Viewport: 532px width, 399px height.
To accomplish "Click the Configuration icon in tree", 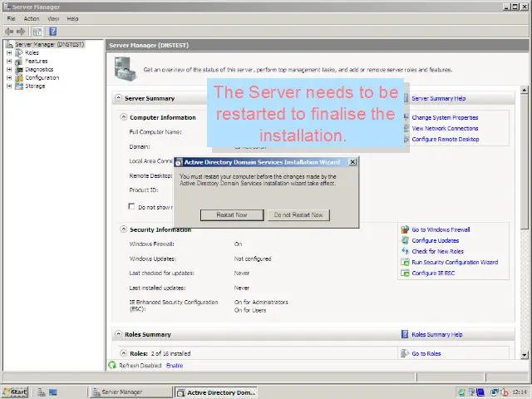I will pyautogui.click(x=19, y=77).
